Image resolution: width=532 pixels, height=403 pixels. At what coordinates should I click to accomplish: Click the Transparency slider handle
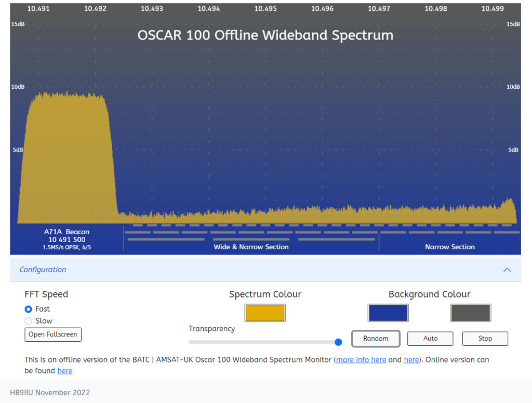pyautogui.click(x=338, y=342)
